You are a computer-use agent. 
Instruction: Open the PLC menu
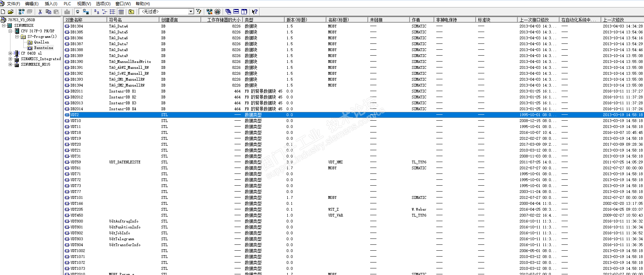(67, 3)
